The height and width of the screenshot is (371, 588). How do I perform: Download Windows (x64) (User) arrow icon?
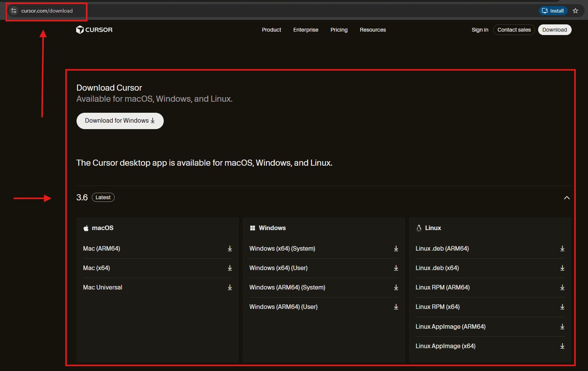coord(396,268)
